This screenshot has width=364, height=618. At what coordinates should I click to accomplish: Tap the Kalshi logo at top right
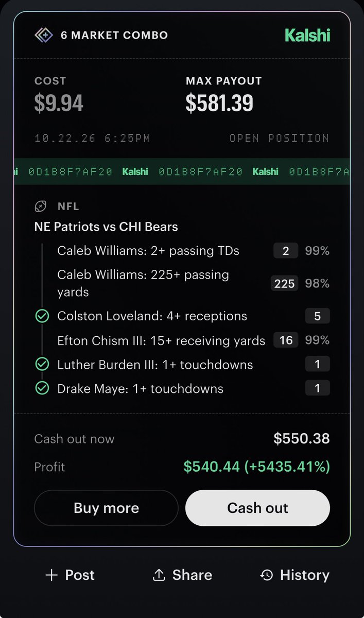(x=307, y=35)
